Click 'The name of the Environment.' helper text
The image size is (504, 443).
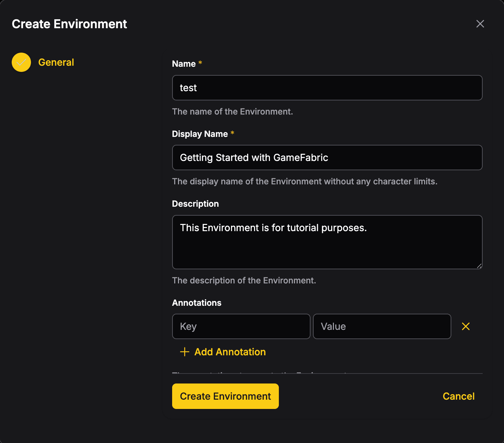232,111
